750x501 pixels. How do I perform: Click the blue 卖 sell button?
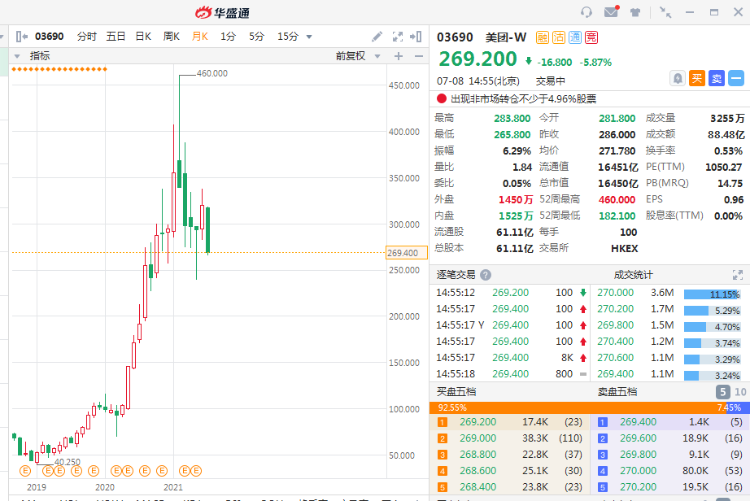(x=717, y=78)
